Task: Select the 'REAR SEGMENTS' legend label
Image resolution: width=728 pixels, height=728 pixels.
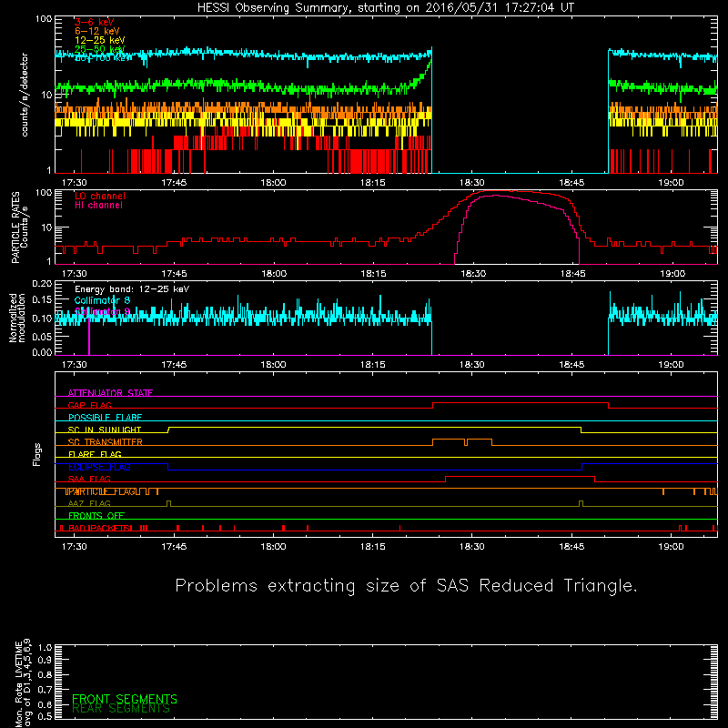Action: (121, 708)
